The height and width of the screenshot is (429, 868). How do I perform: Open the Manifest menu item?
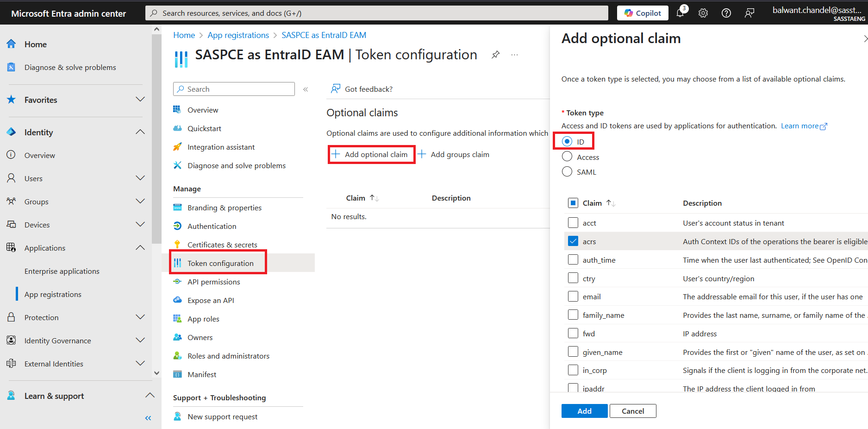click(x=202, y=374)
